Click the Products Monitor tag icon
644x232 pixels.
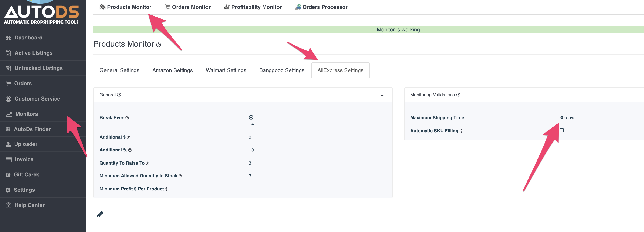point(102,7)
